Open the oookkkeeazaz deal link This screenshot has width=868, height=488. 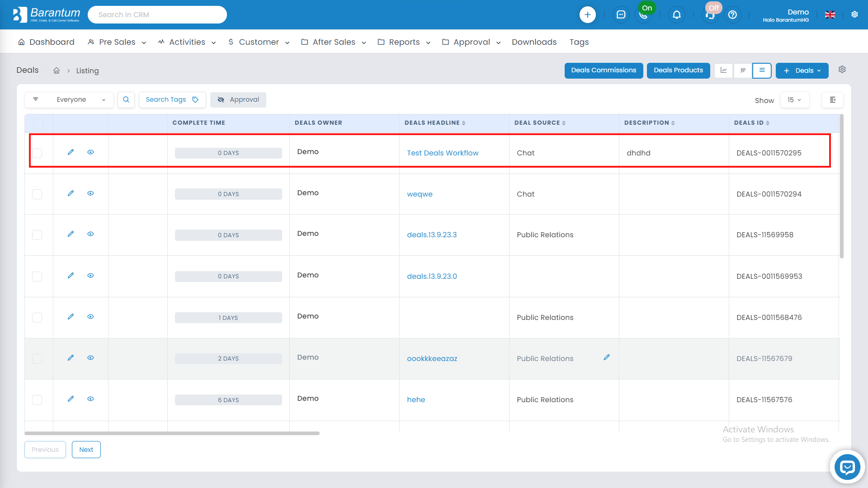[432, 359]
